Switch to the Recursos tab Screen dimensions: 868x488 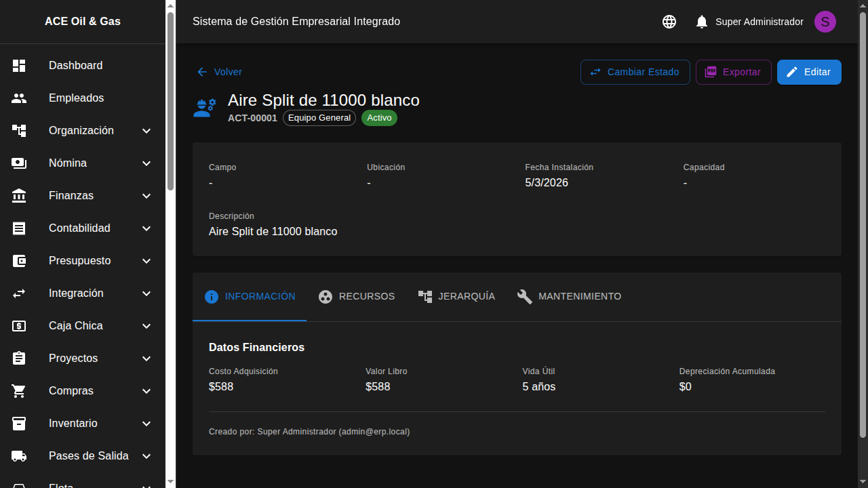[x=357, y=296]
